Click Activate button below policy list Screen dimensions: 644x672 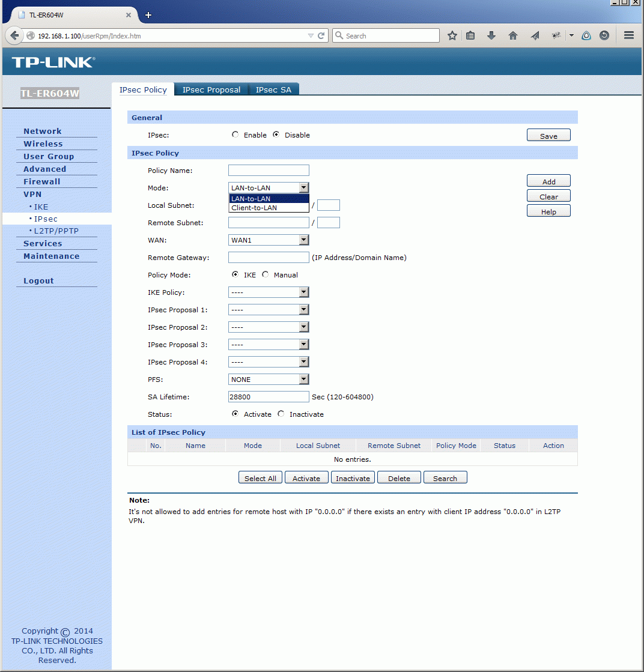(306, 477)
